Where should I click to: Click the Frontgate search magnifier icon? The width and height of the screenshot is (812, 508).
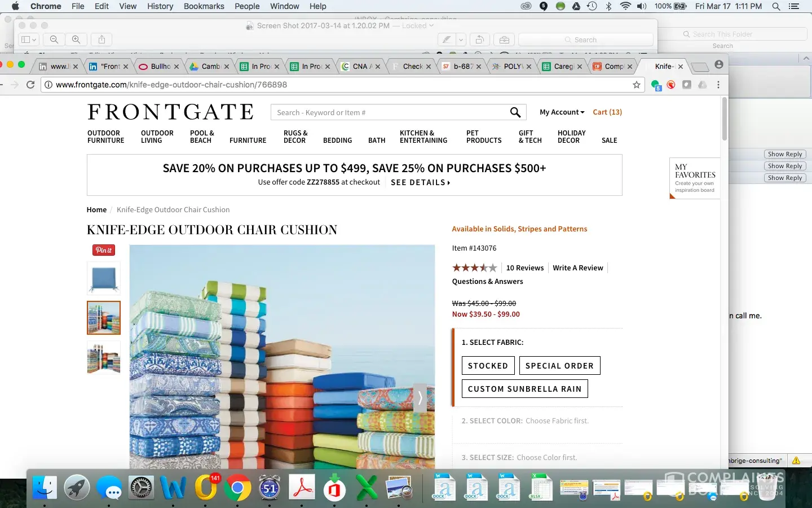click(x=515, y=112)
